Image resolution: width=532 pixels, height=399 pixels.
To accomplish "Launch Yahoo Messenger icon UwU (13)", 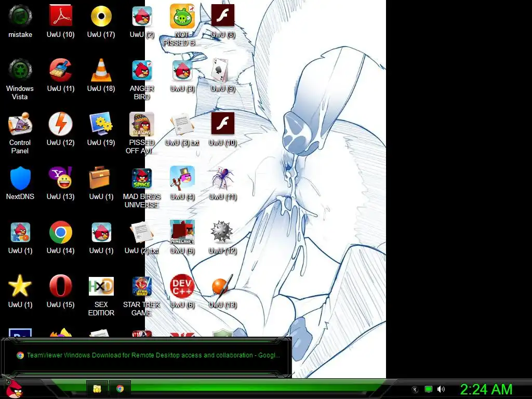I will 60,183.
